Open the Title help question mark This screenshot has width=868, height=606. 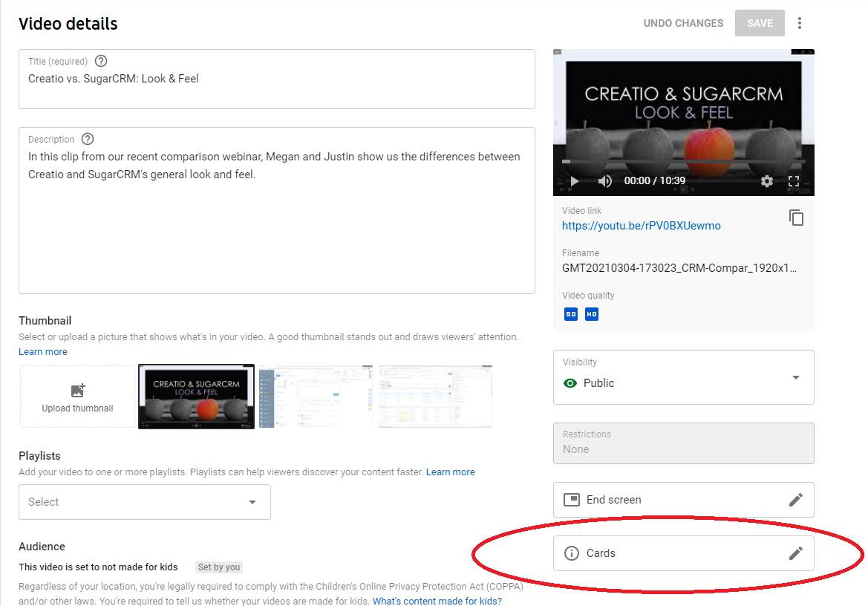click(x=101, y=61)
